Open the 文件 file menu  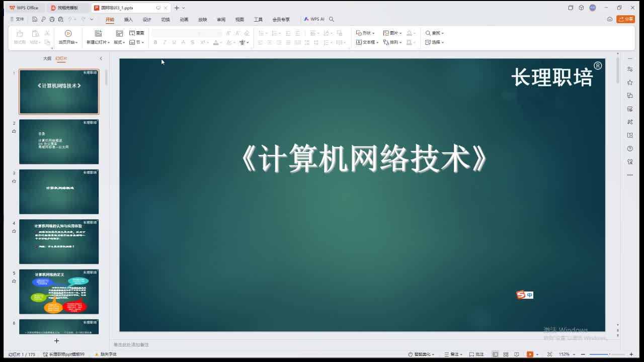point(18,19)
